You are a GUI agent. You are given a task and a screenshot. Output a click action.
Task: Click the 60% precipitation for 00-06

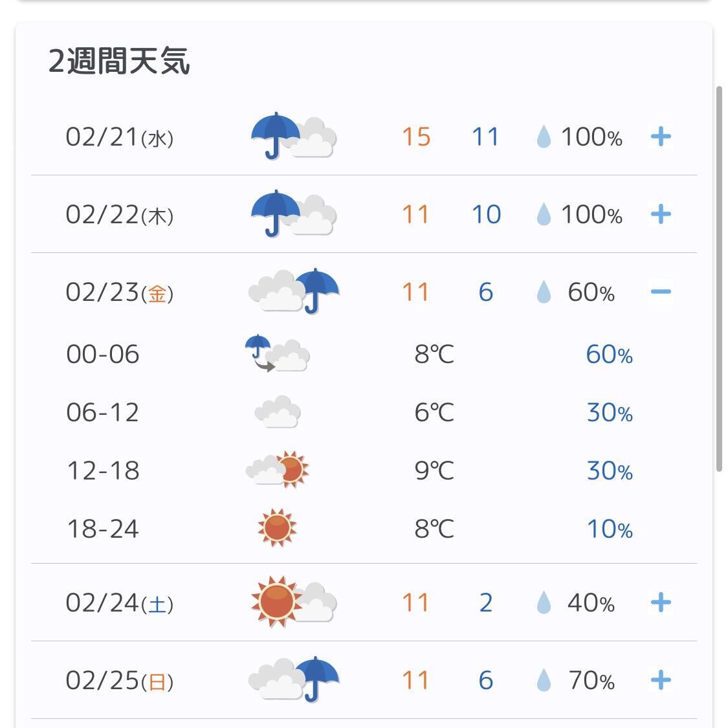click(x=609, y=354)
